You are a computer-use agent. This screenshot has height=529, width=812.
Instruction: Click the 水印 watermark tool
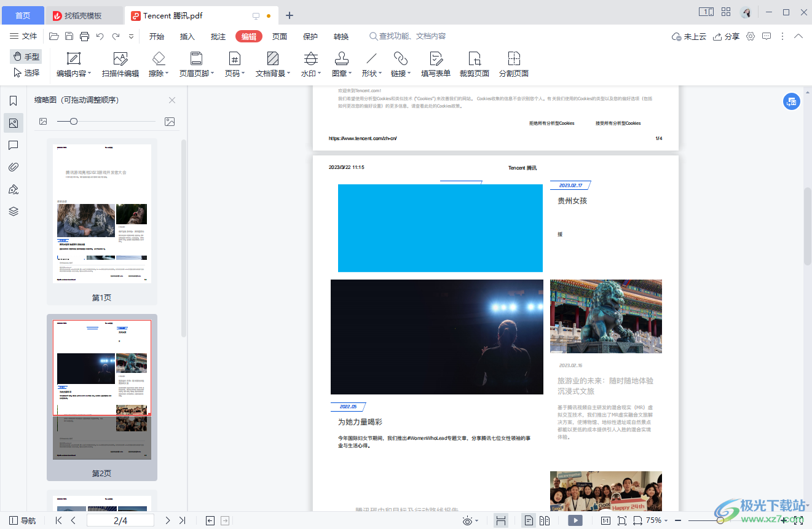[x=311, y=65]
